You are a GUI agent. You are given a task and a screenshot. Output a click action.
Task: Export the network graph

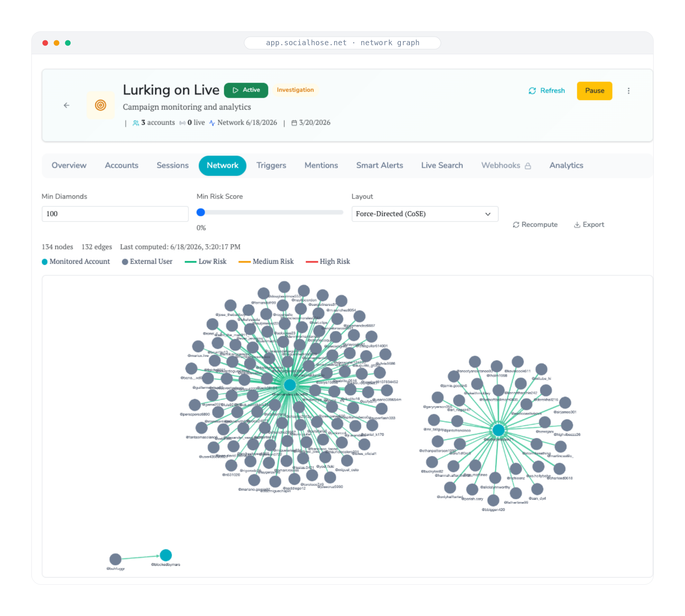pyautogui.click(x=589, y=225)
